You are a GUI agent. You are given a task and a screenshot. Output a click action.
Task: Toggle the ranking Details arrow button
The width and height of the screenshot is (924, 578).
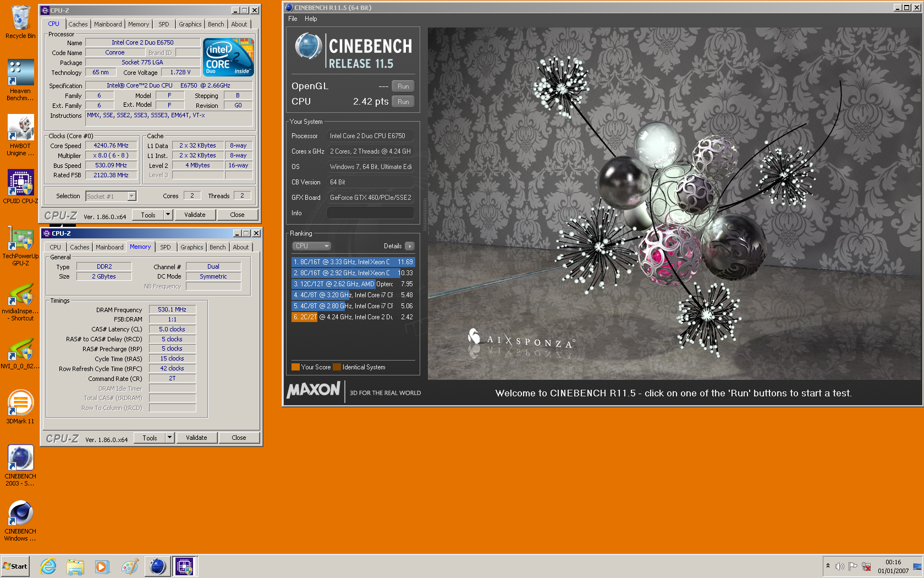(410, 246)
